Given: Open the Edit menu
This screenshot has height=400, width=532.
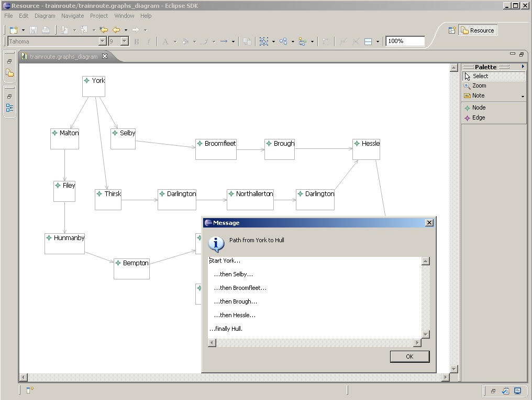Looking at the screenshot, I should tap(24, 16).
